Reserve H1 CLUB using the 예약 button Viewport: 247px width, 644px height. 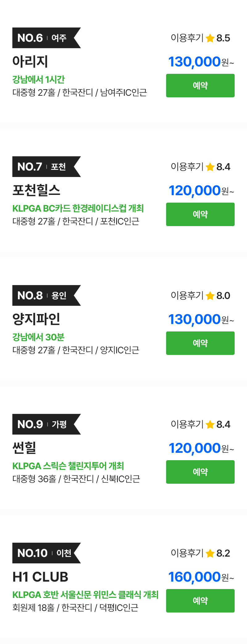point(200,601)
